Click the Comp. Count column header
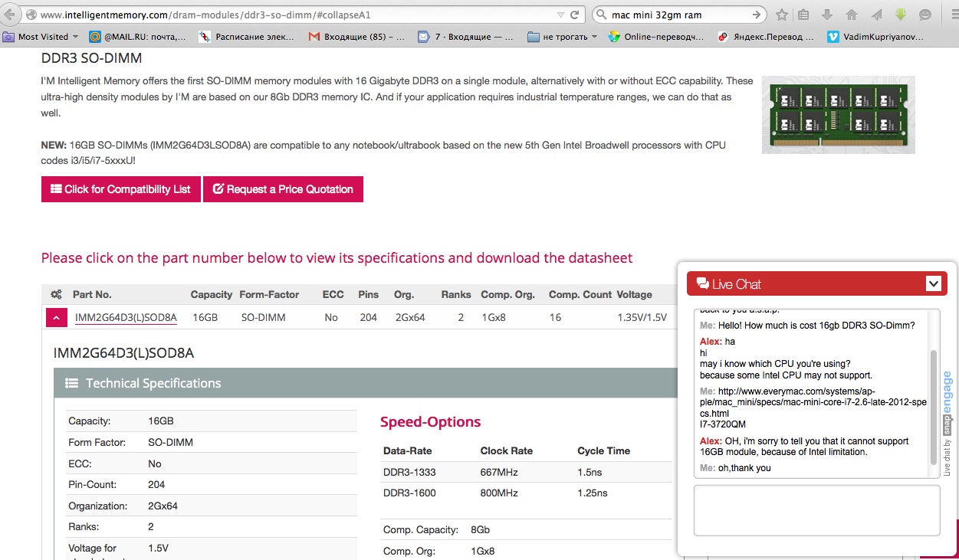Viewport: 959px width, 560px height. (x=580, y=295)
